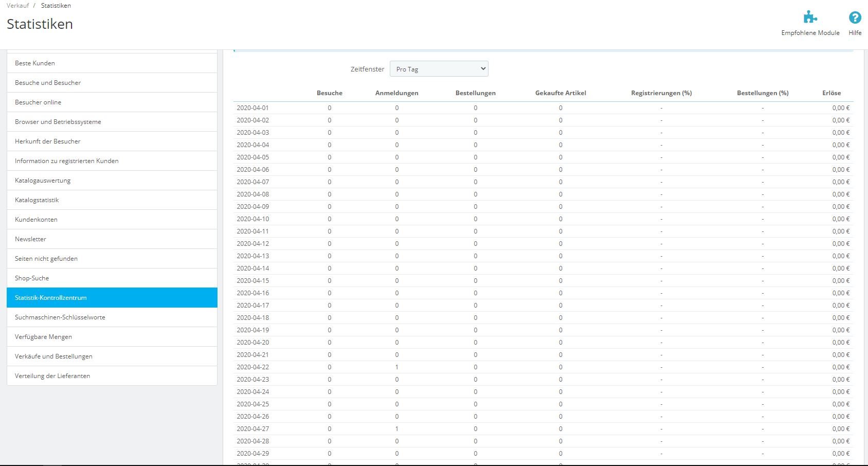Viewport: 868px width, 466px height.
Task: Open Verkäufe und Bestellungen
Action: 112,356
